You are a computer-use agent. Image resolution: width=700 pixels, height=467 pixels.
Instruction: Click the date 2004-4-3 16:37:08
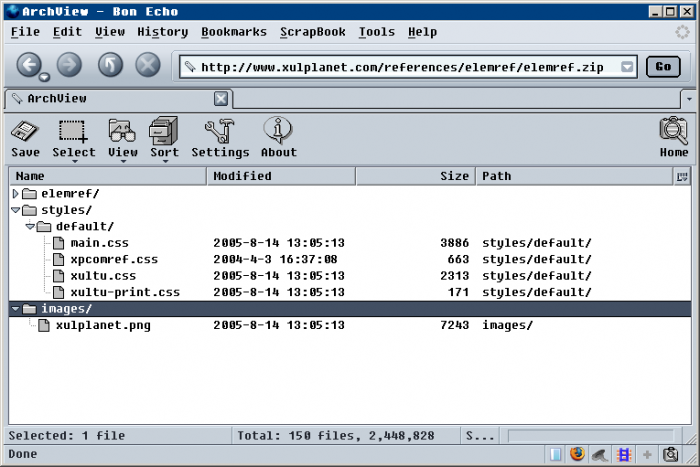click(275, 259)
